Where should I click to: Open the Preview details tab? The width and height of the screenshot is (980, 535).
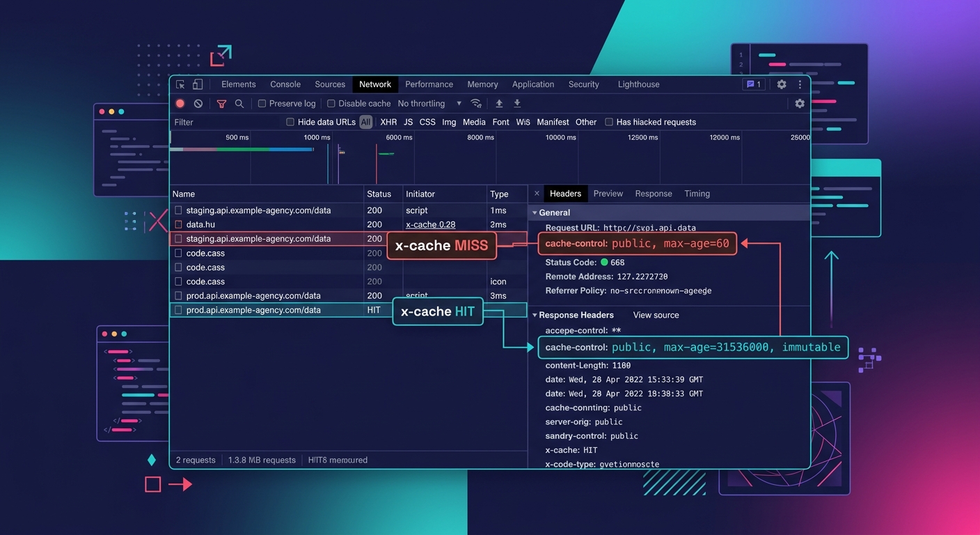pyautogui.click(x=608, y=194)
